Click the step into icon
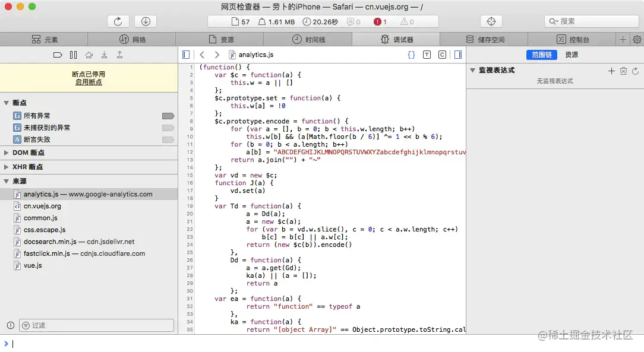Viewport: 644px width, 352px height. [x=105, y=55]
